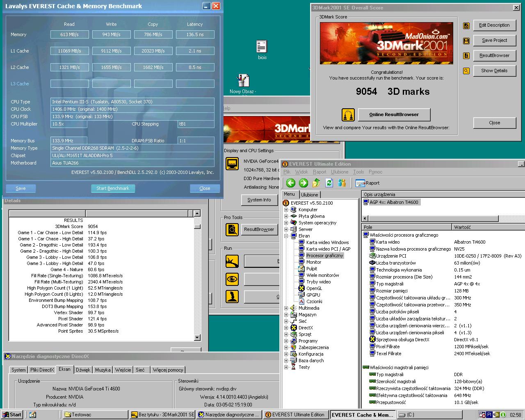
Task: Expand the Komputer tree node
Action: (x=286, y=210)
